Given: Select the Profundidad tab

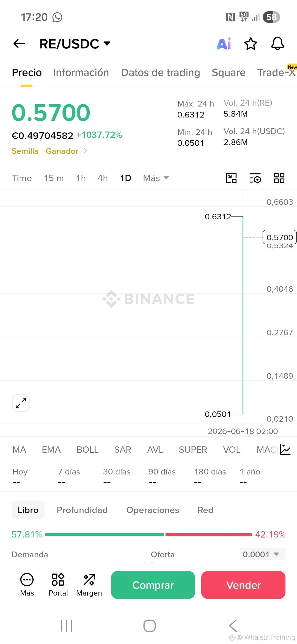Looking at the screenshot, I should click(82, 510).
